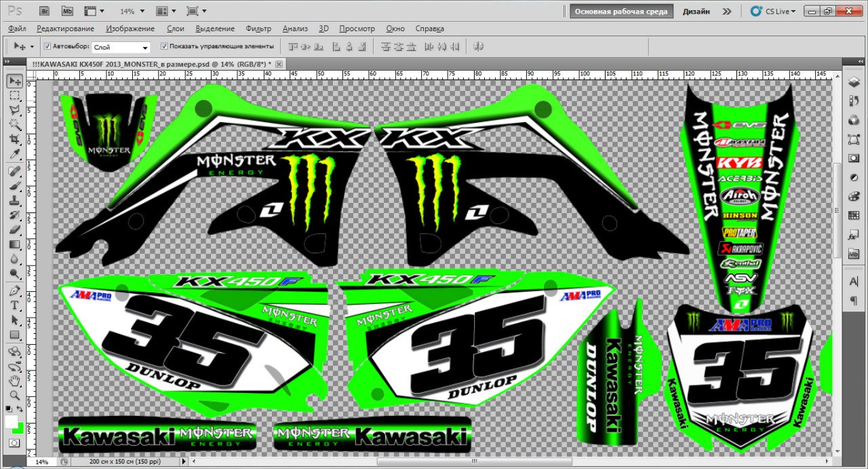Launch Mini Bridge from top Mb icon
This screenshot has height=469, width=868.
(67, 12)
